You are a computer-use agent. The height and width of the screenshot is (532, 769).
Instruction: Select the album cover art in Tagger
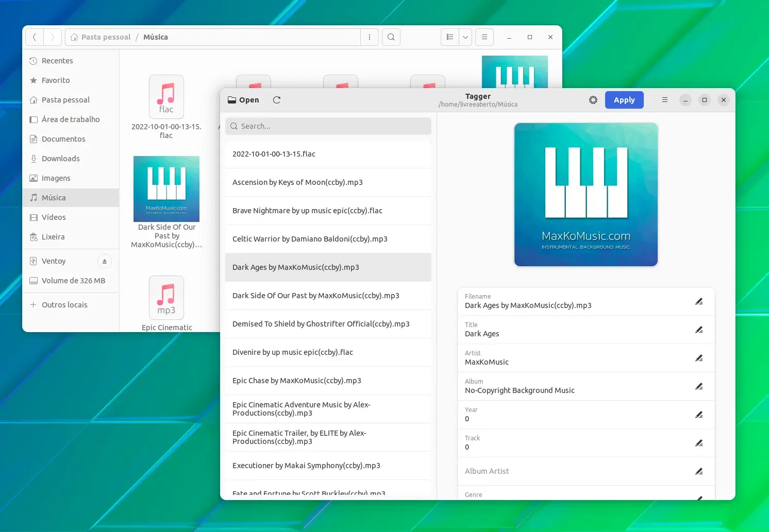tap(586, 195)
